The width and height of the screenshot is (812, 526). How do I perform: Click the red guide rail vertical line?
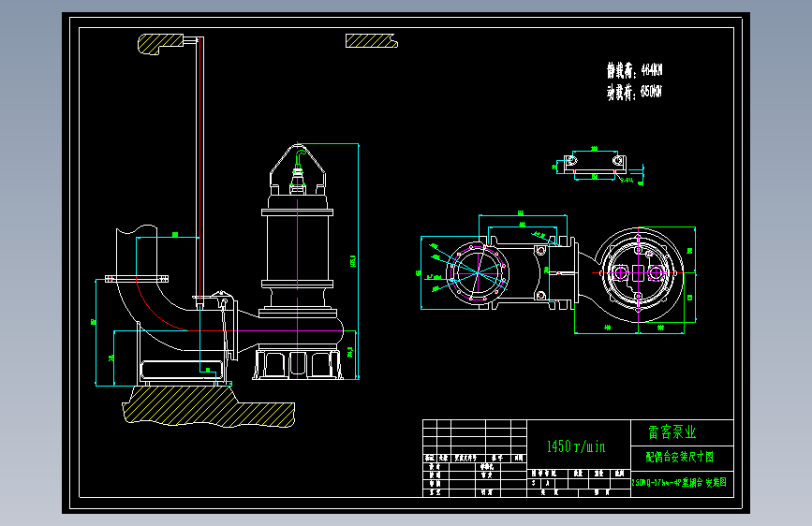click(199, 171)
